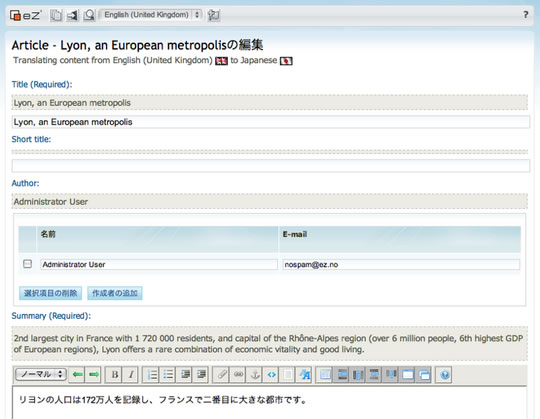Click the Bold formatting button
Screen dimensions: 540x419
[115, 375]
